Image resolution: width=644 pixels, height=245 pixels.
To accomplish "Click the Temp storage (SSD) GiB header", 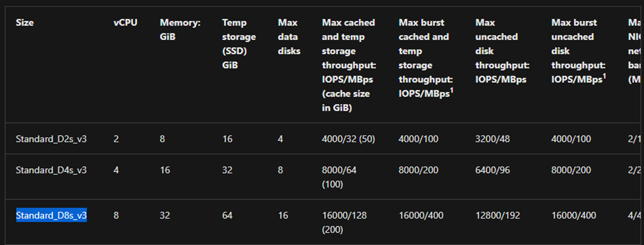I will (239, 44).
